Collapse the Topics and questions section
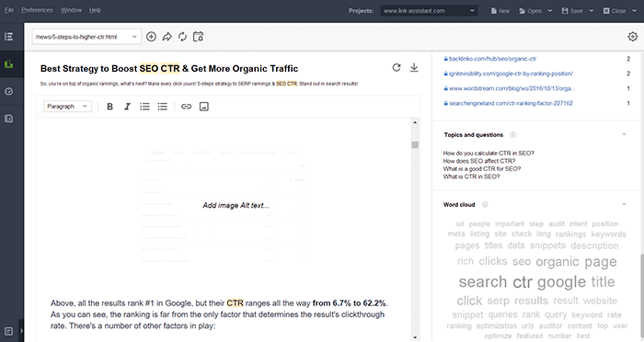 coord(625,134)
